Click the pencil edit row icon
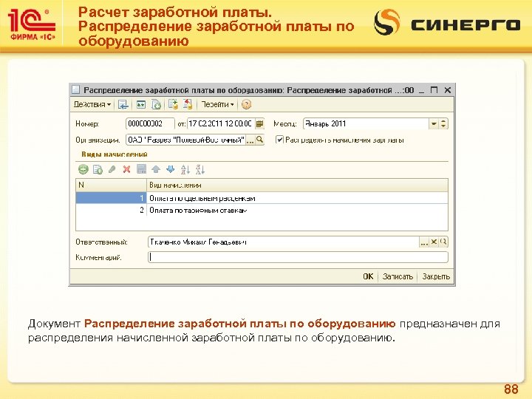532x399 pixels. 112,169
